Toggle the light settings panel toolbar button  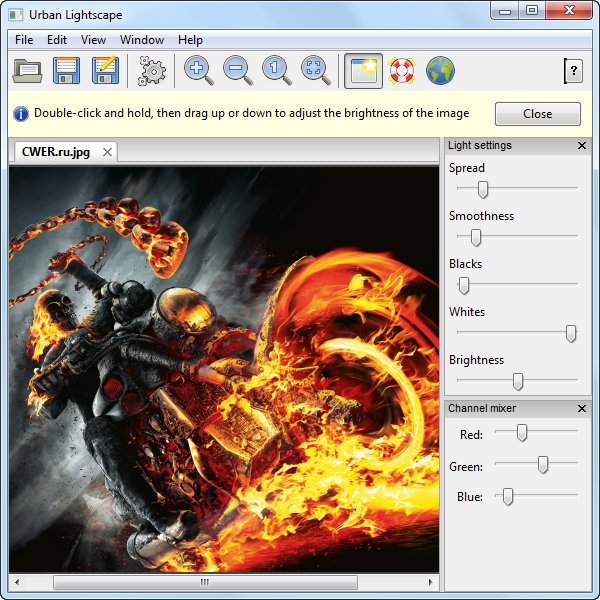pyautogui.click(x=362, y=71)
